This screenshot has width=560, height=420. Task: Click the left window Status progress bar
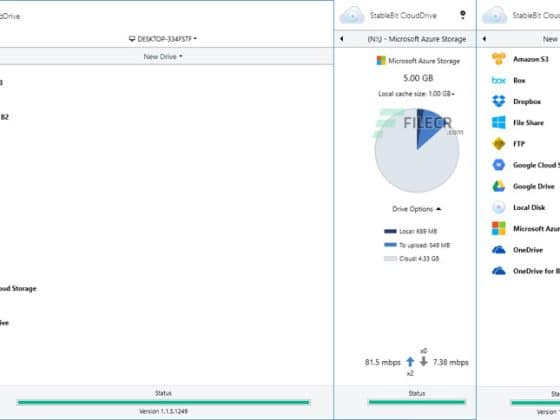pyautogui.click(x=163, y=402)
